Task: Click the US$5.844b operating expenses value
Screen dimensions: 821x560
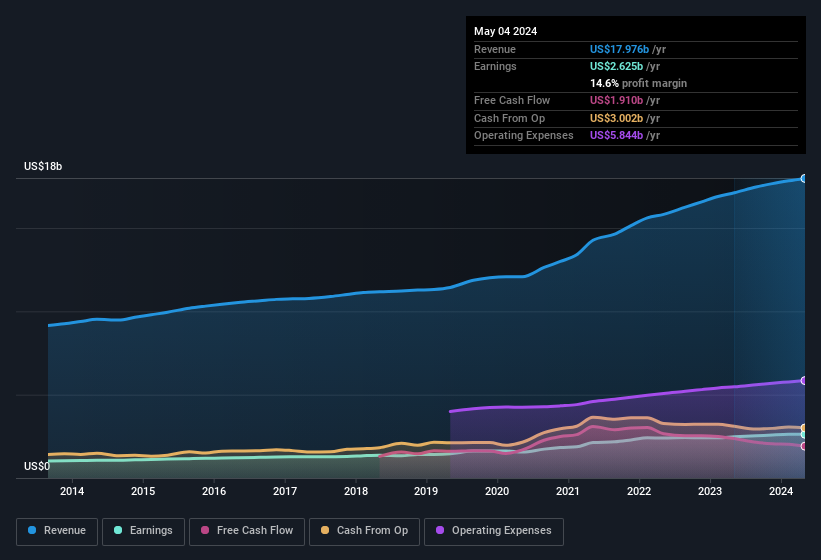Action: pos(616,136)
